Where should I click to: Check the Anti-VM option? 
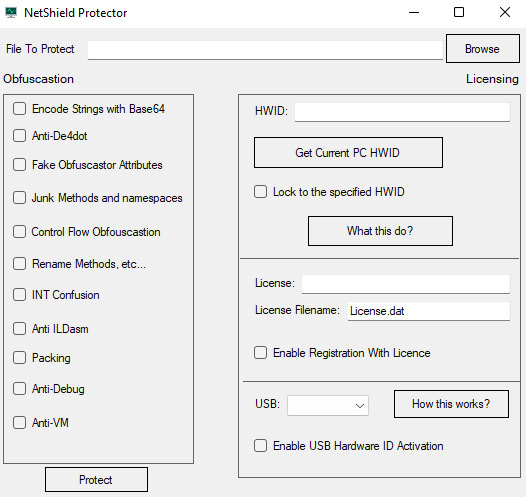(x=19, y=423)
